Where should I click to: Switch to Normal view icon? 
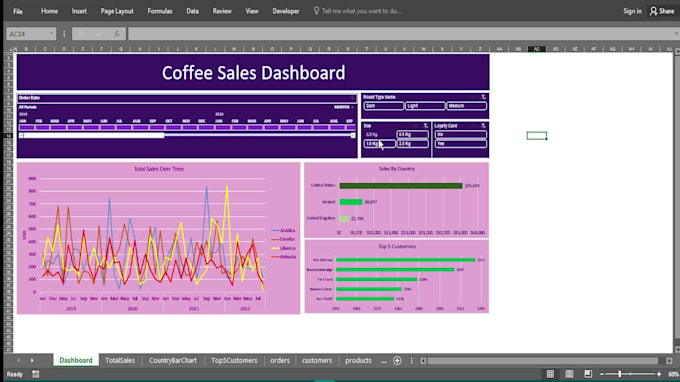[550, 374]
